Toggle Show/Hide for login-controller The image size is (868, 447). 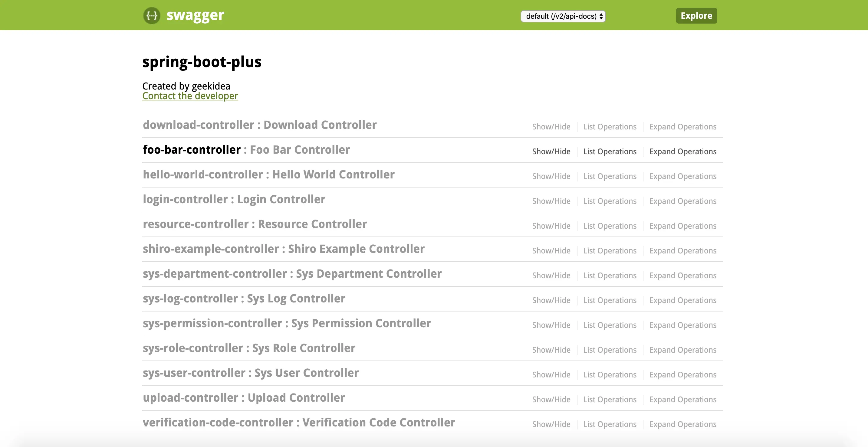pos(551,201)
